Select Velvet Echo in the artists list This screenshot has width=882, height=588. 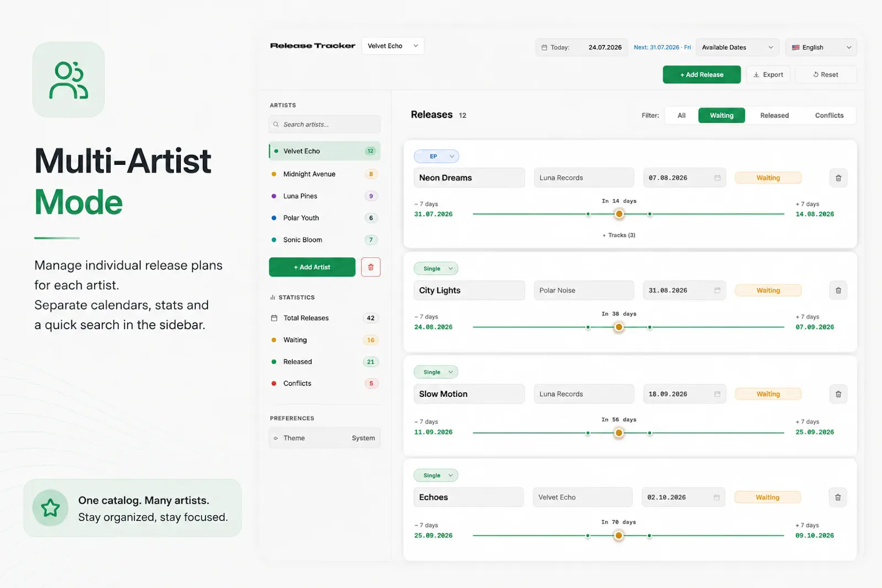click(325, 151)
